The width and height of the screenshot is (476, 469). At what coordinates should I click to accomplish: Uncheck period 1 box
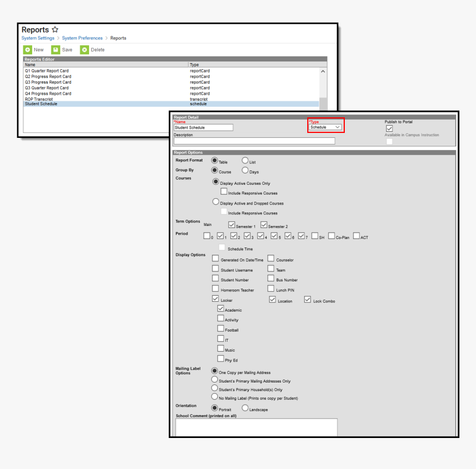pyautogui.click(x=220, y=236)
